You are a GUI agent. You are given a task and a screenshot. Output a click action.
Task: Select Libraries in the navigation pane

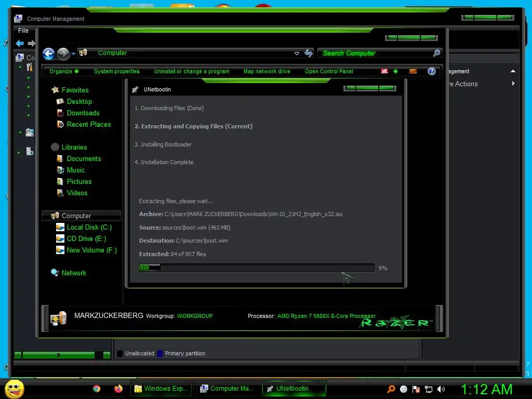pyautogui.click(x=74, y=147)
